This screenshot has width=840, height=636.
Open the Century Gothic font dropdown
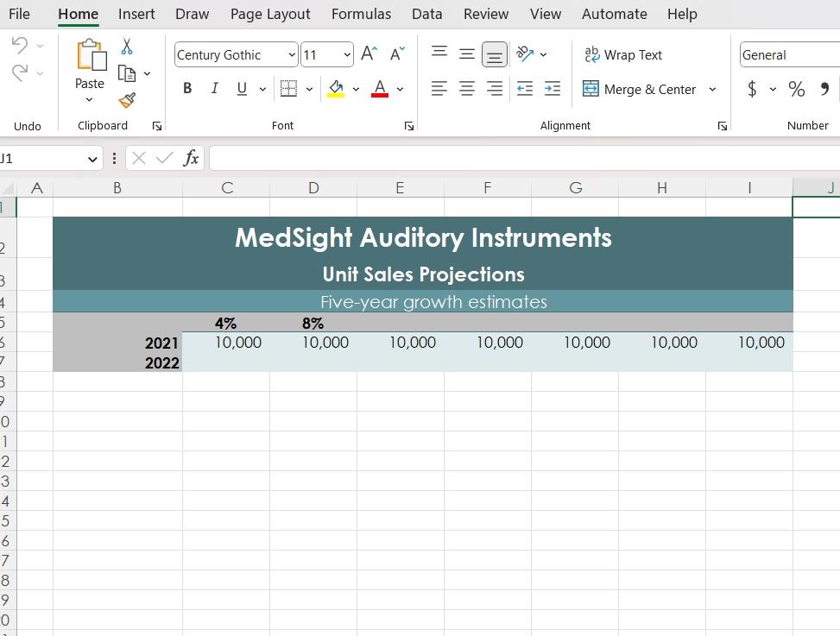(x=292, y=55)
